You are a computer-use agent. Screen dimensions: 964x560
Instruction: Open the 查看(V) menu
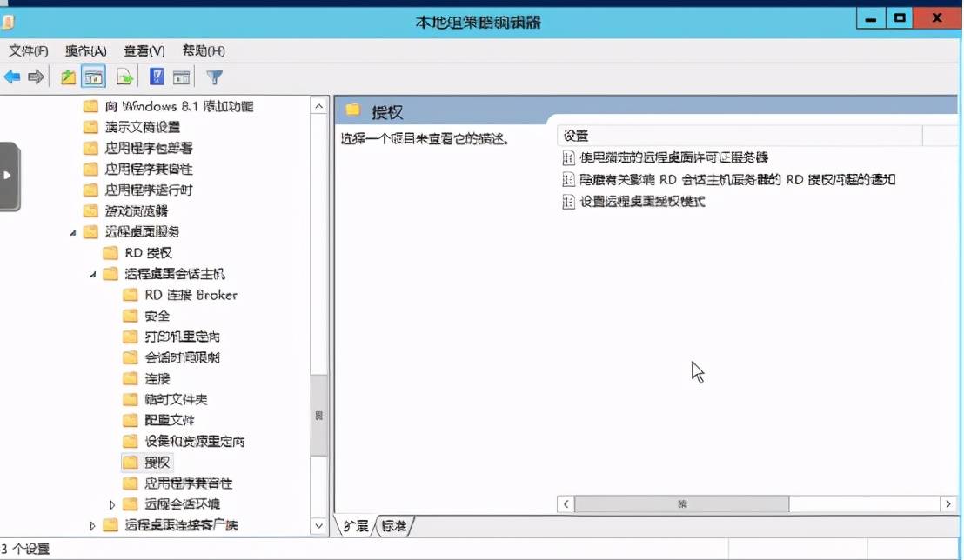[x=144, y=51]
